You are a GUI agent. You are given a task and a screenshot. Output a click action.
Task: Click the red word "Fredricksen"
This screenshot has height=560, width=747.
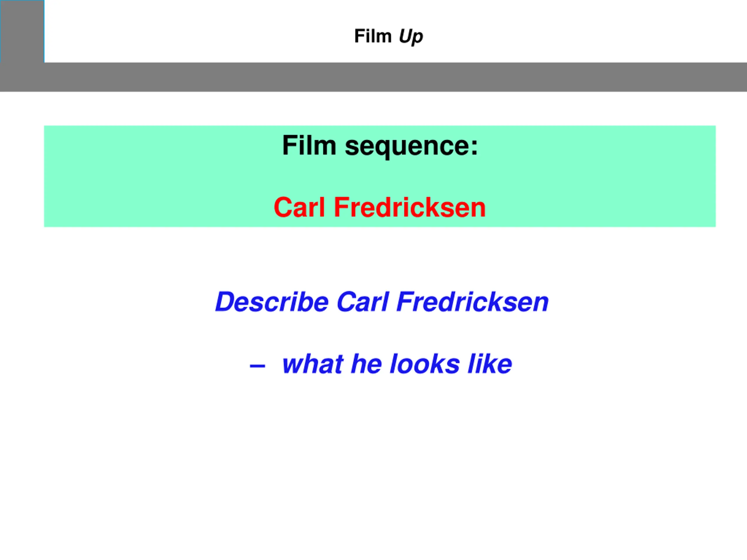[410, 207]
